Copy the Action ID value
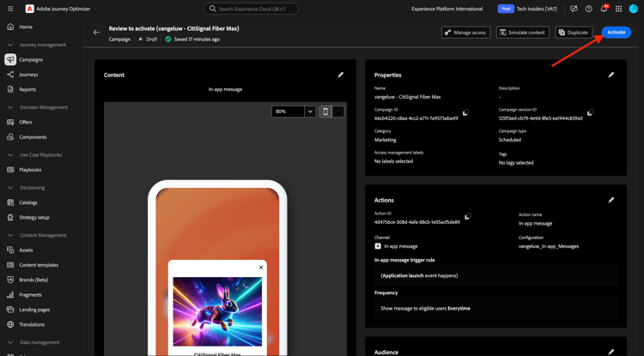Viewport: 644px width, 356px height. [x=468, y=217]
